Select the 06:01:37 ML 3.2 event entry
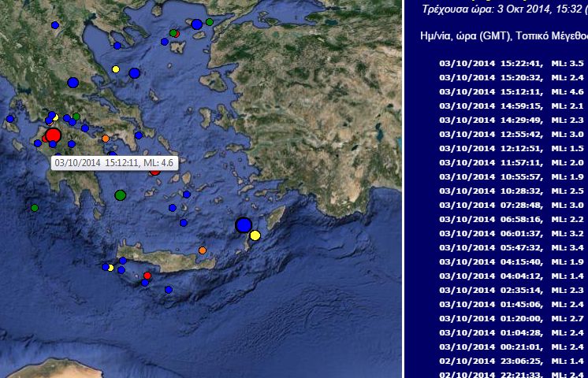Image resolution: width=588 pixels, height=378 pixels. coord(511,233)
